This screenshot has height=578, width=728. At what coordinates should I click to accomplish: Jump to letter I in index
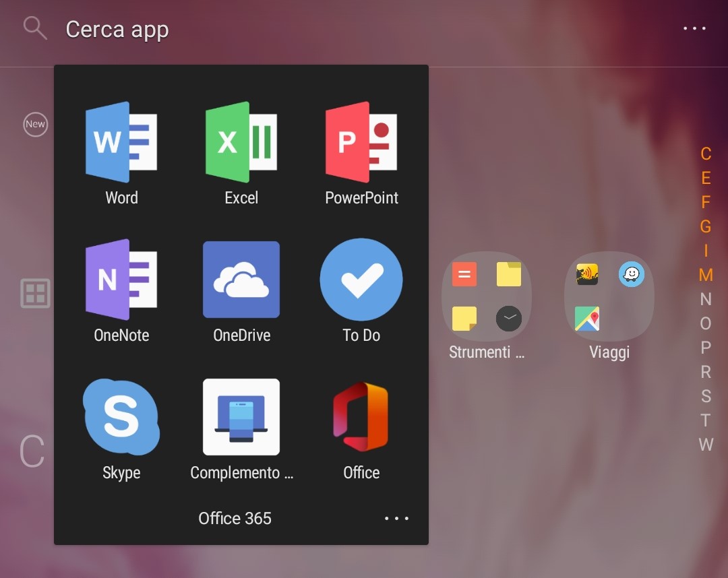706,251
